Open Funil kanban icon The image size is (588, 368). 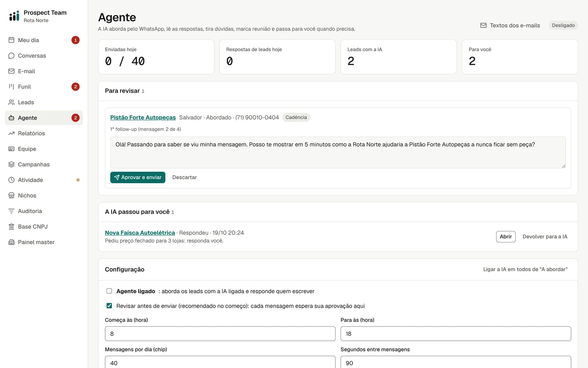coord(11,86)
